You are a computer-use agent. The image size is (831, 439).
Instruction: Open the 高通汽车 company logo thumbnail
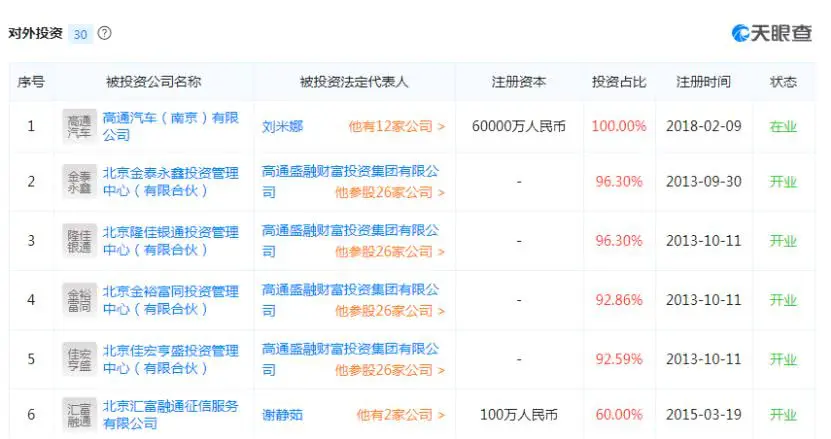tap(79, 127)
